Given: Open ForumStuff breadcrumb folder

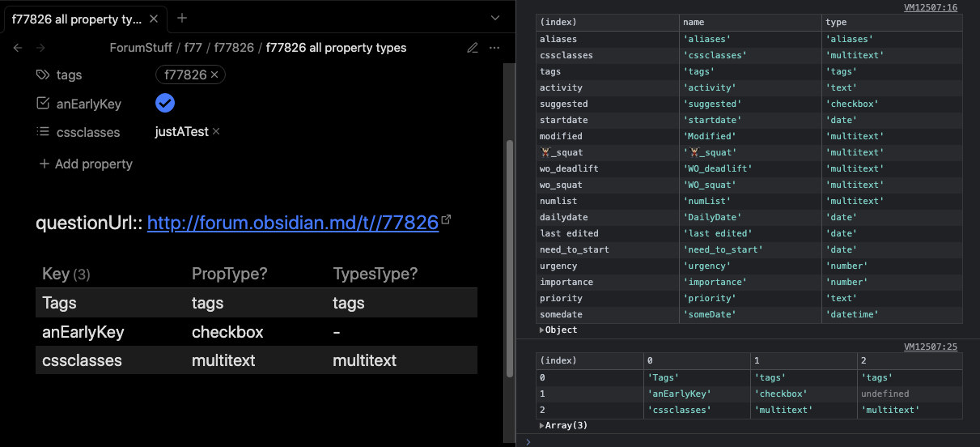Looking at the screenshot, I should (142, 48).
